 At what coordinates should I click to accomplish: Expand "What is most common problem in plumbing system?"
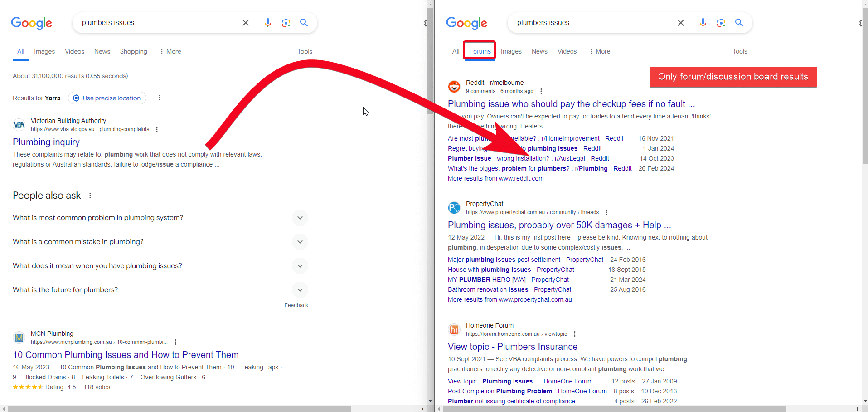coord(300,218)
